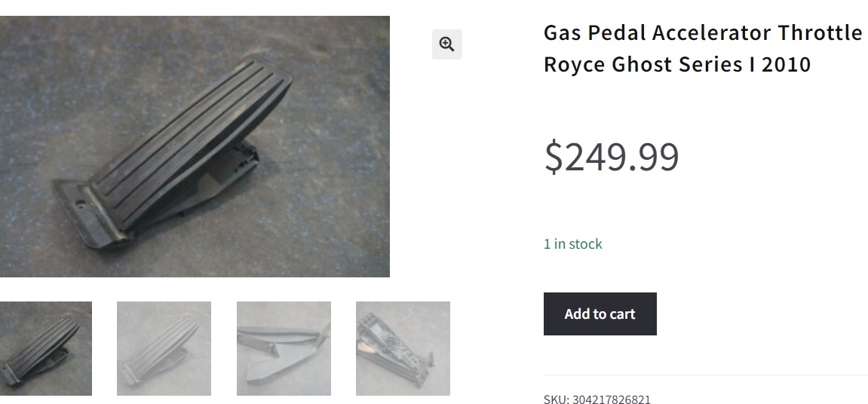Click the SKU number 304217826821
The width and height of the screenshot is (868, 404).
[611, 399]
